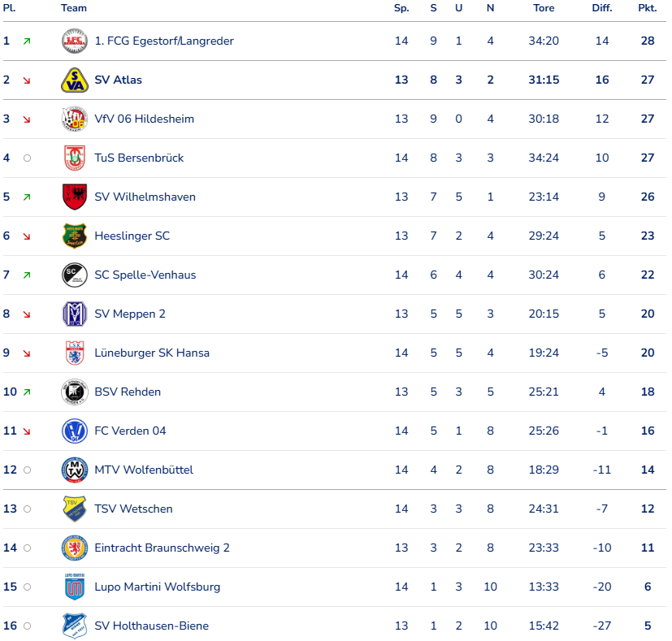Viewport: 672px width, 641px height.
Task: Open Lüneburger SK Hansa team link
Action: coord(152,353)
